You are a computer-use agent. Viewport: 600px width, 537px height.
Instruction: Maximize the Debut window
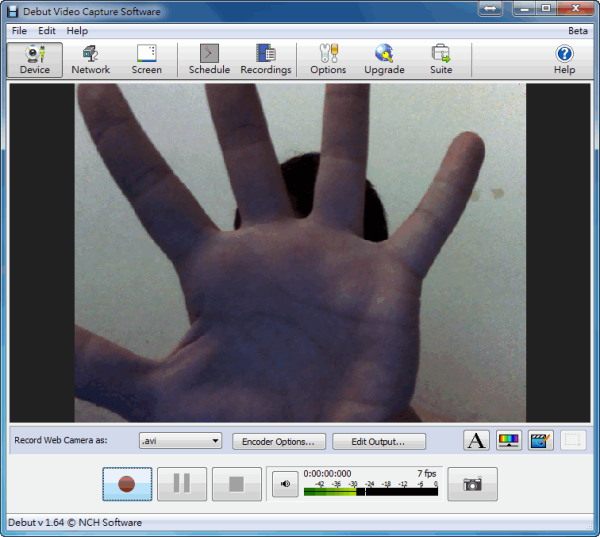tap(546, 8)
